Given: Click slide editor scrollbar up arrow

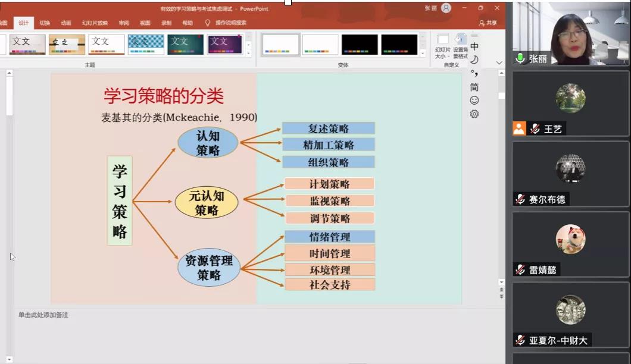Looking at the screenshot, I should pos(501,73).
